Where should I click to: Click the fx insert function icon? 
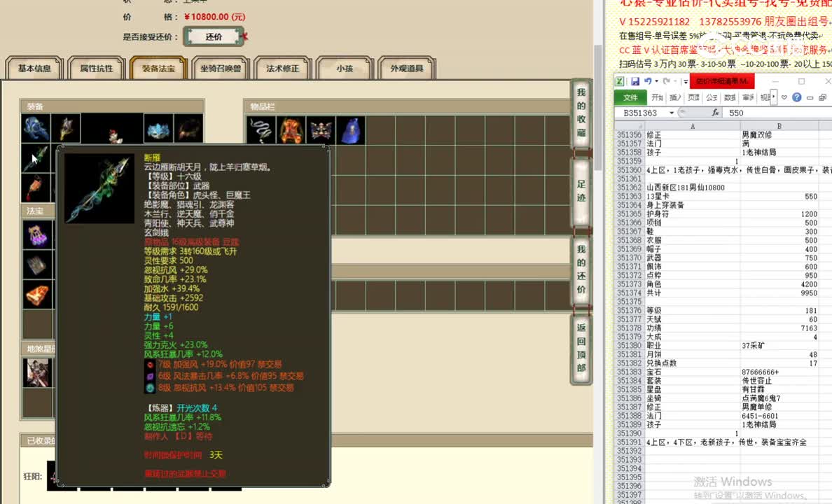[x=716, y=112]
